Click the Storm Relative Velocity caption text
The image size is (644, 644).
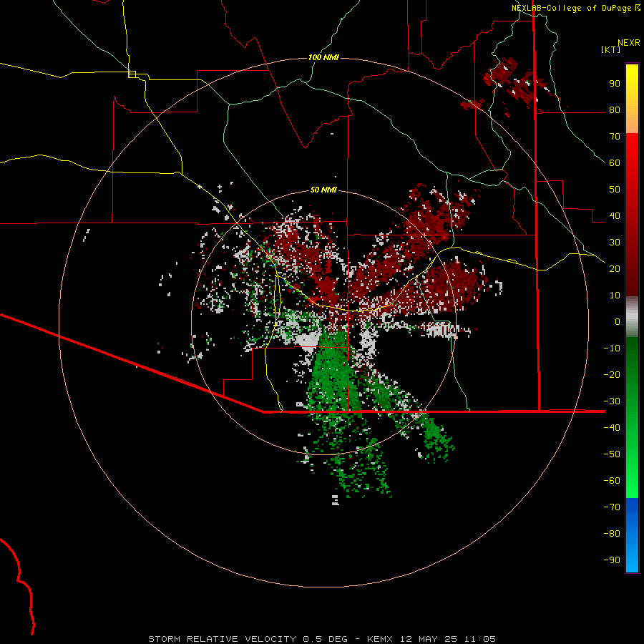point(321,639)
